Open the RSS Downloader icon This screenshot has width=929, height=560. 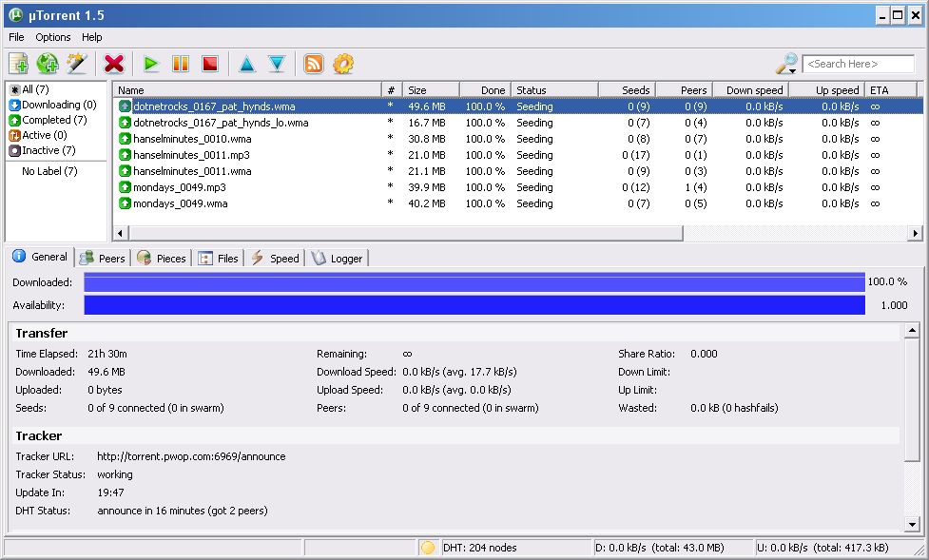pyautogui.click(x=313, y=64)
